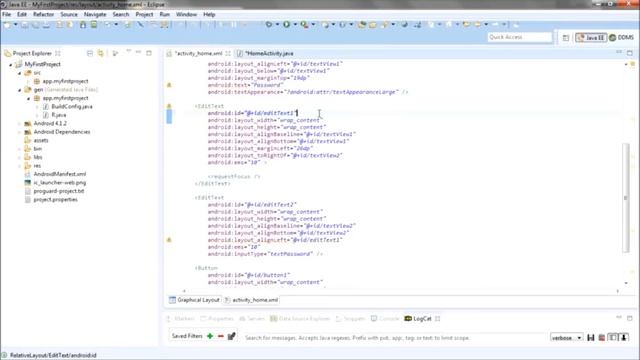Switch to the Graphical Layout tab
The width and height of the screenshot is (640, 360).
coord(194,300)
